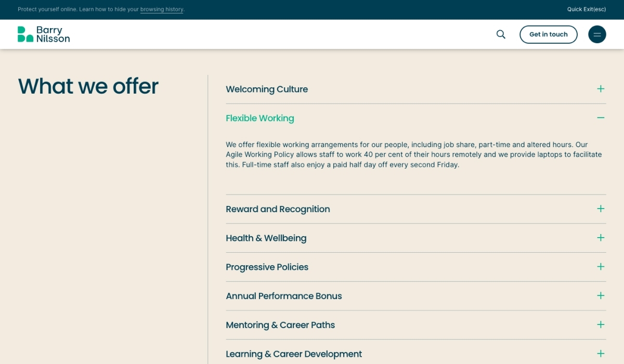Screen dimensions: 624x364
Task: Follow the browsing history link
Action: tap(162, 9)
